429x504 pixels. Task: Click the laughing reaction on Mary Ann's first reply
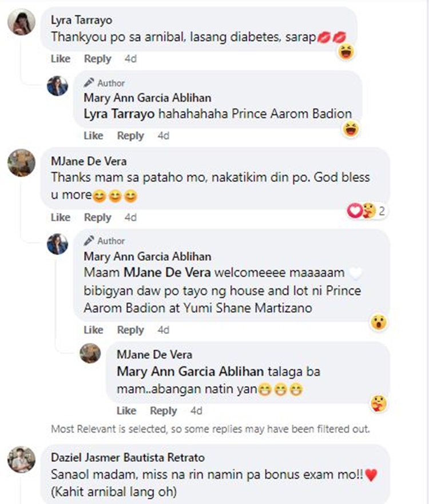tap(350, 130)
